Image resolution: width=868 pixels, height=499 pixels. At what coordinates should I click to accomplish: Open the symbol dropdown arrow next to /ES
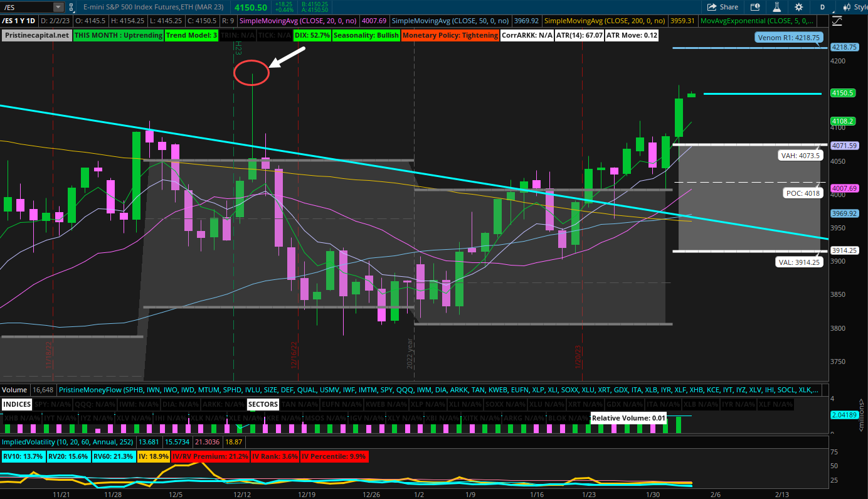pyautogui.click(x=58, y=7)
